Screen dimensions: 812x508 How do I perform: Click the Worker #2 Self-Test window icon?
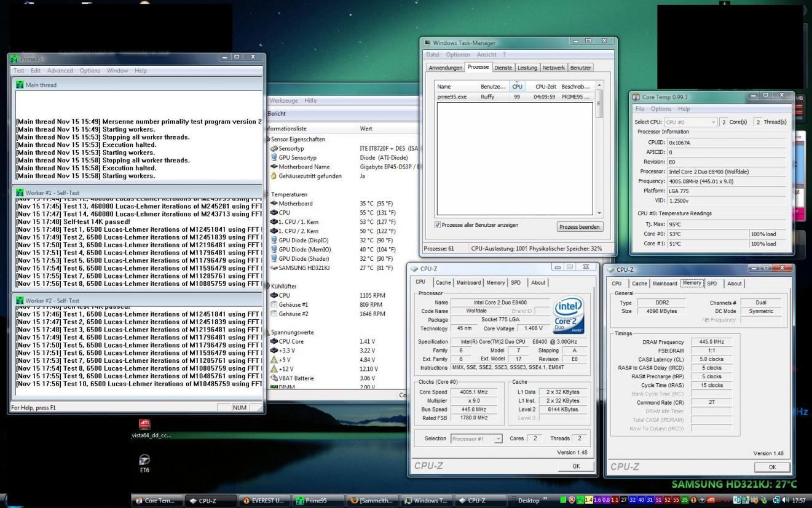tap(20, 300)
